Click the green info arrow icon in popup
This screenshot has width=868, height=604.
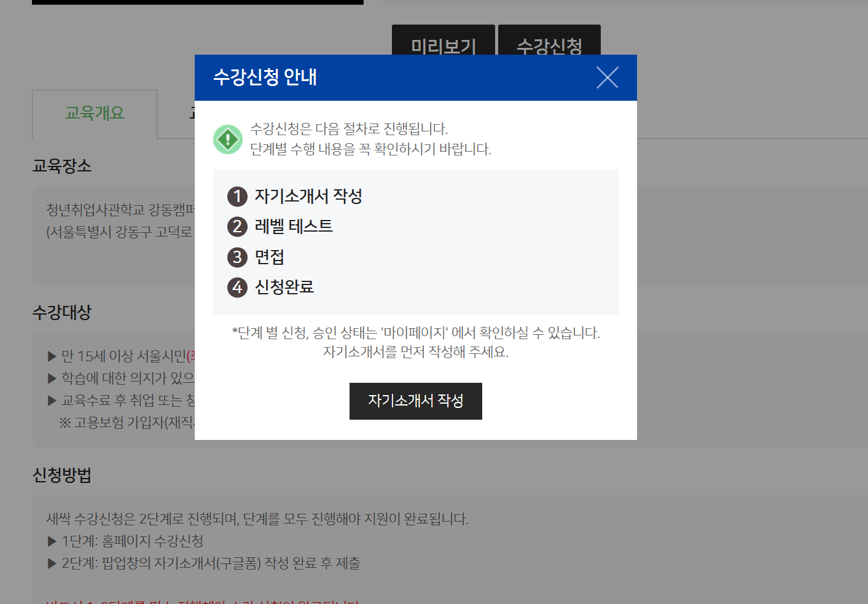tap(228, 138)
